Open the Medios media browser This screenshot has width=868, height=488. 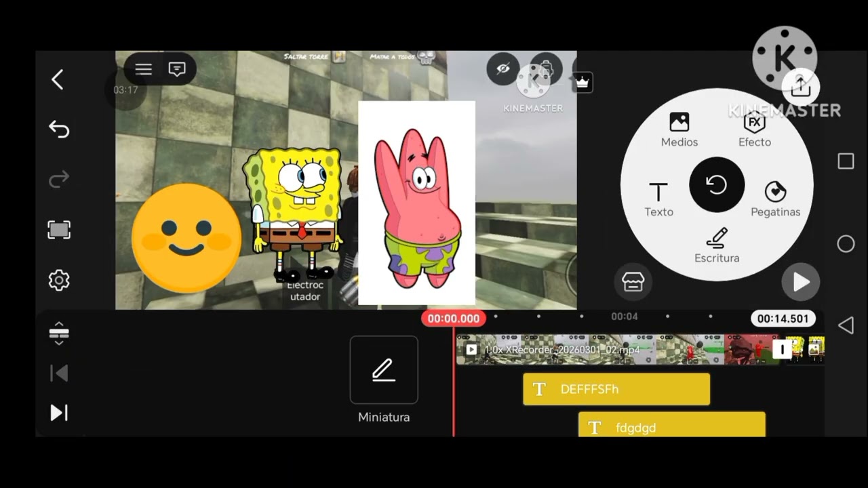pyautogui.click(x=679, y=130)
